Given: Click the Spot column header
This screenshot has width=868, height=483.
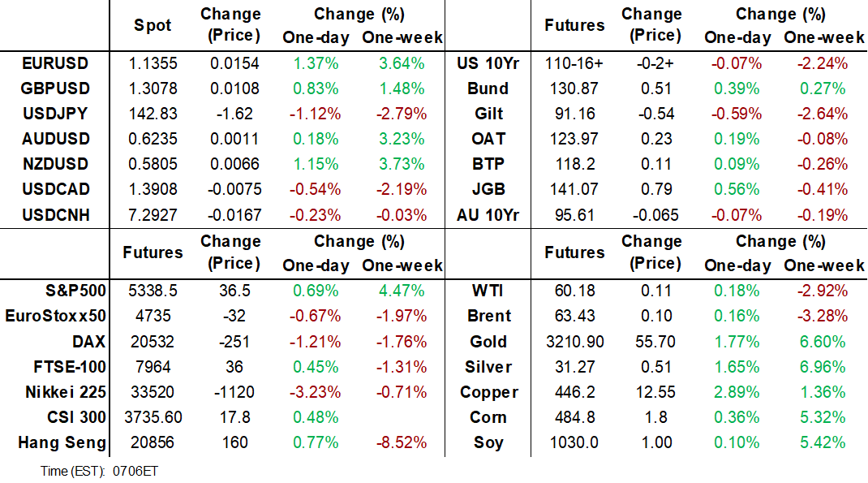Looking at the screenshot, I should tap(153, 25).
